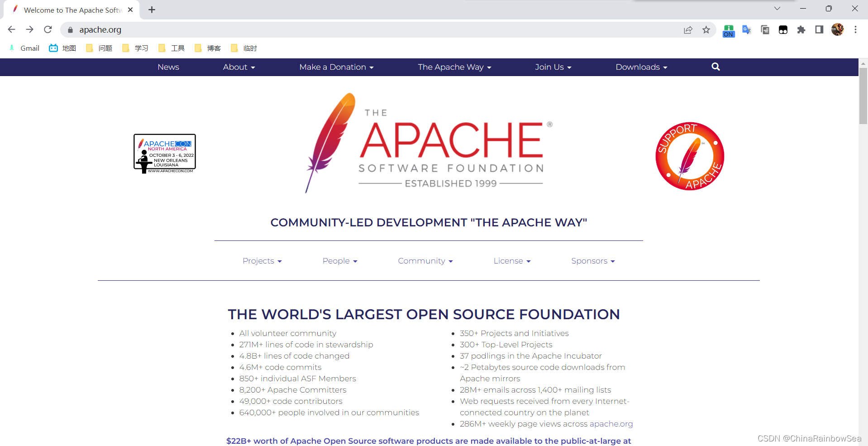The image size is (868, 446).
Task: Expand The Apache Way dropdown
Action: click(x=454, y=67)
